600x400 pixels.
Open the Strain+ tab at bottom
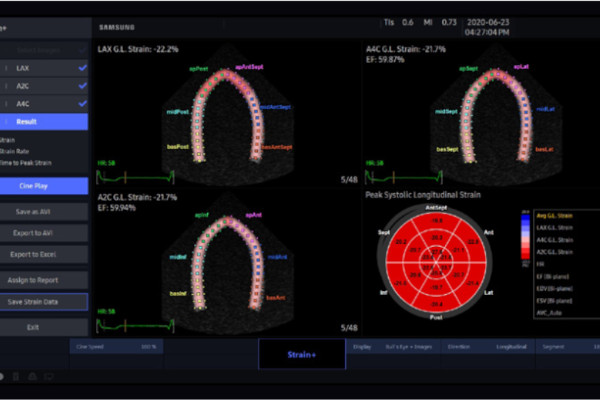(301, 353)
